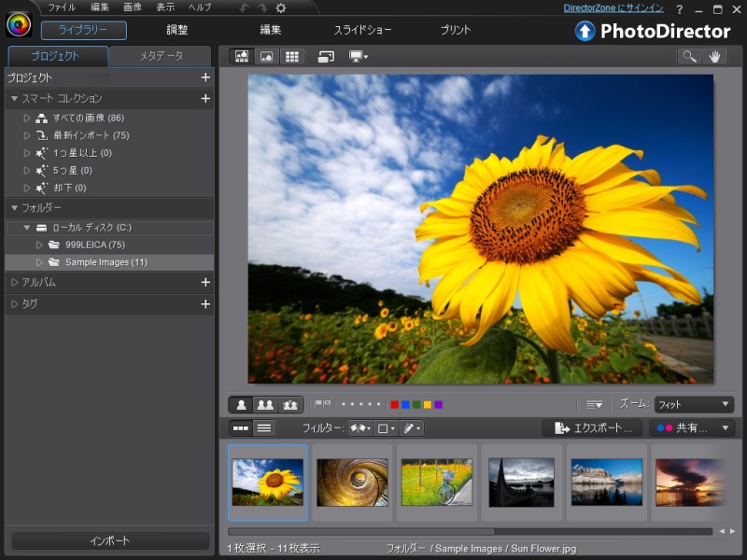The height and width of the screenshot is (560, 747).
Task: Select the single-person face tag icon
Action: pyautogui.click(x=241, y=404)
